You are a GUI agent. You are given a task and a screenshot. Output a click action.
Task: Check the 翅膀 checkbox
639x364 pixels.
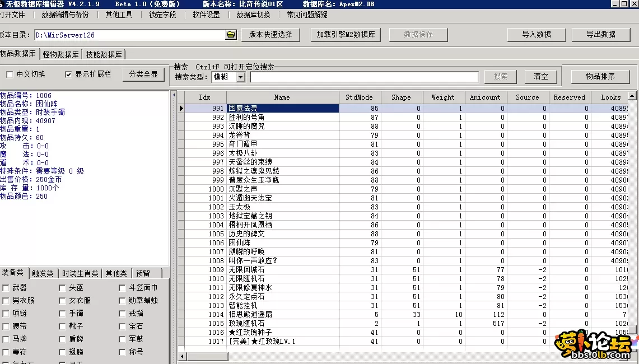tap(62, 352)
